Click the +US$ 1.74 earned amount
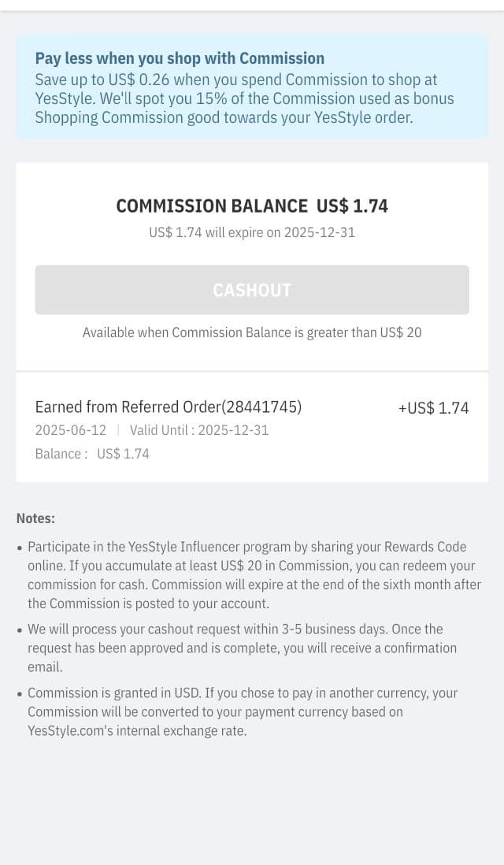Image resolution: width=504 pixels, height=865 pixels. 433,408
